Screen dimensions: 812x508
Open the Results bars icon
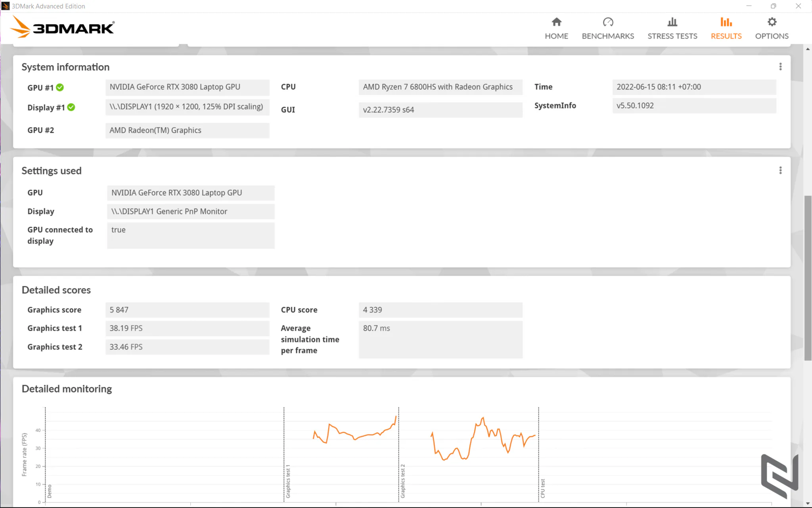tap(726, 22)
